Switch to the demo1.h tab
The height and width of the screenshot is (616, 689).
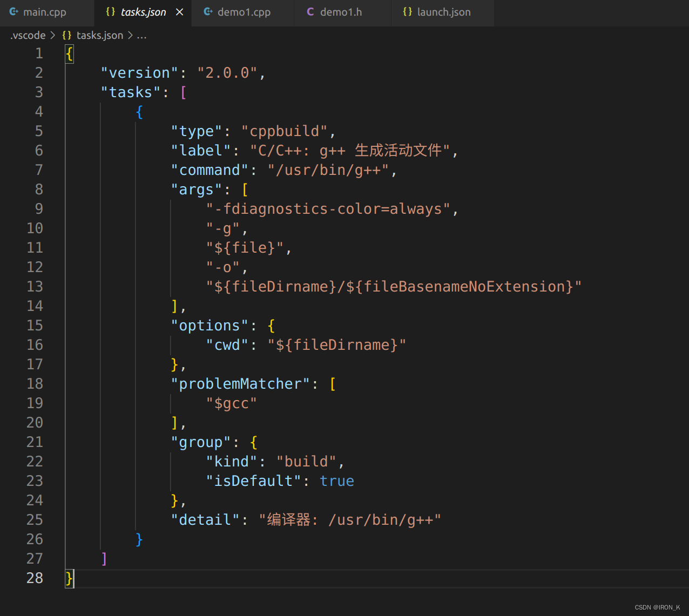click(342, 12)
